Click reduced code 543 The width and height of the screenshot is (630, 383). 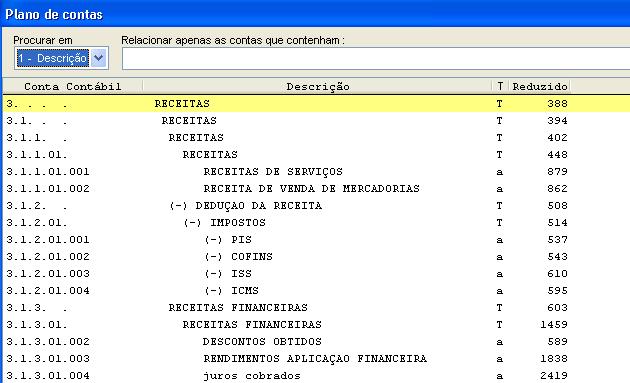[x=557, y=256]
